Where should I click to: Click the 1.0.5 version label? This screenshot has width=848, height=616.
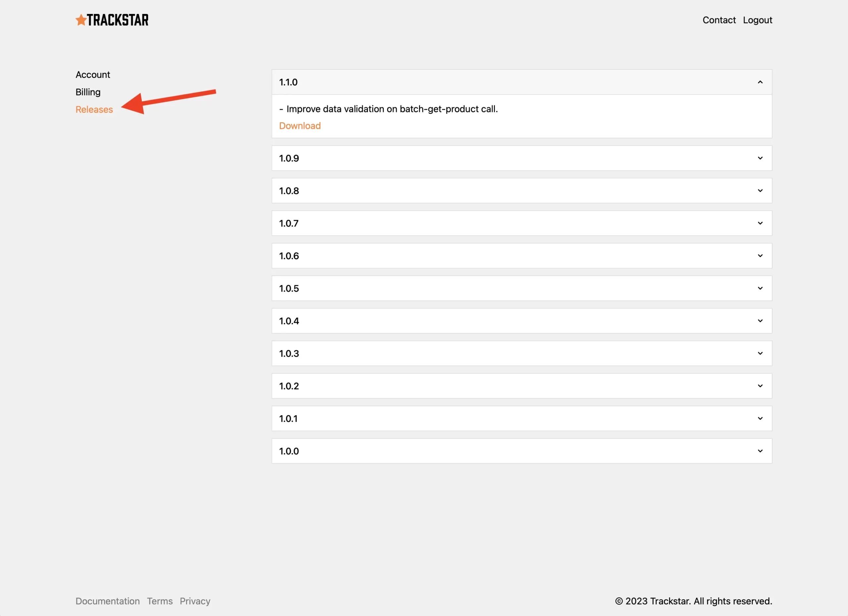point(289,288)
